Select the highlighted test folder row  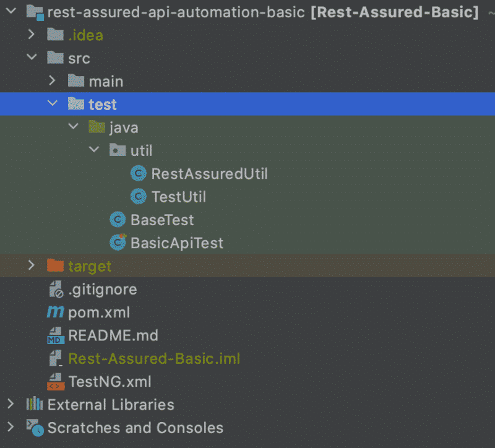click(102, 105)
